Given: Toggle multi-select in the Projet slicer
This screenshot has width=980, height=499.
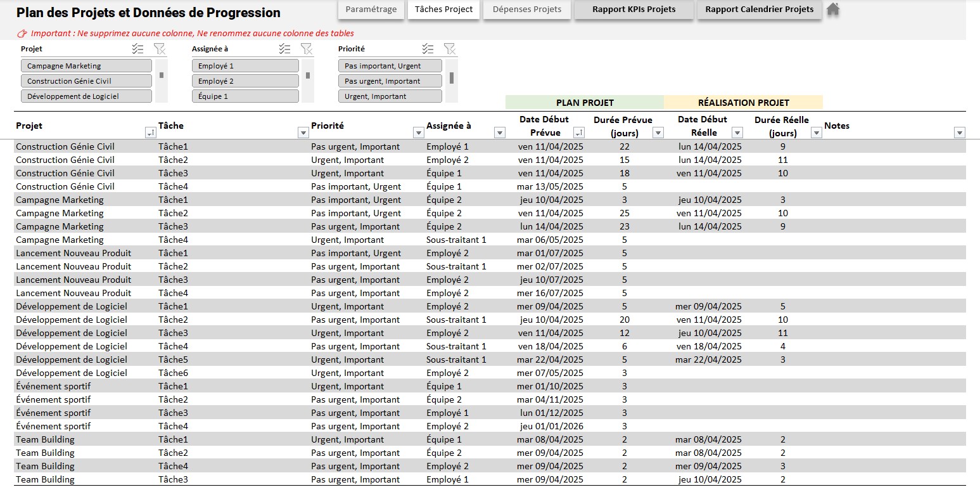Looking at the screenshot, I should [137, 49].
